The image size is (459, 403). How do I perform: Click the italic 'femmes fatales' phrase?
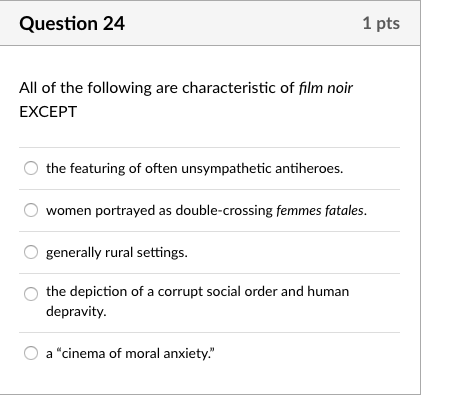(x=322, y=211)
